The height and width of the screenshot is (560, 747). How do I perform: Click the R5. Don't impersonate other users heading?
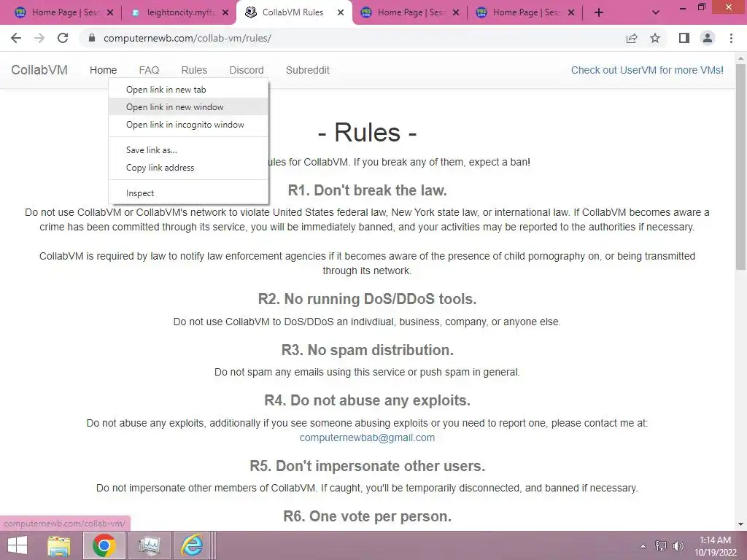tap(368, 466)
